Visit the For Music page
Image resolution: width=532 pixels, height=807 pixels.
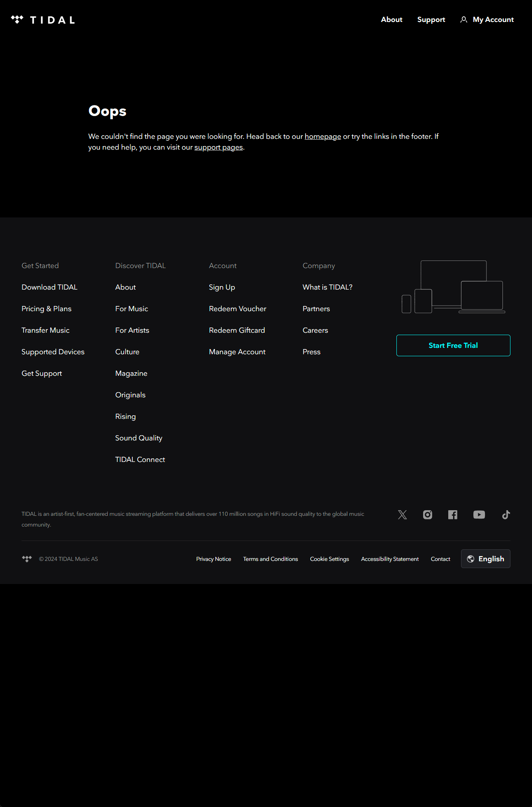pos(132,309)
